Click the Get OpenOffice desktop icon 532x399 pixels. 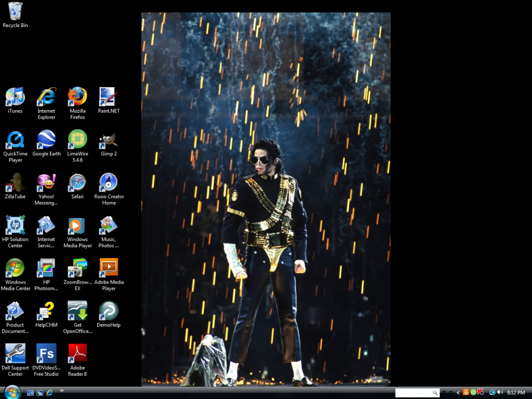coord(78,317)
